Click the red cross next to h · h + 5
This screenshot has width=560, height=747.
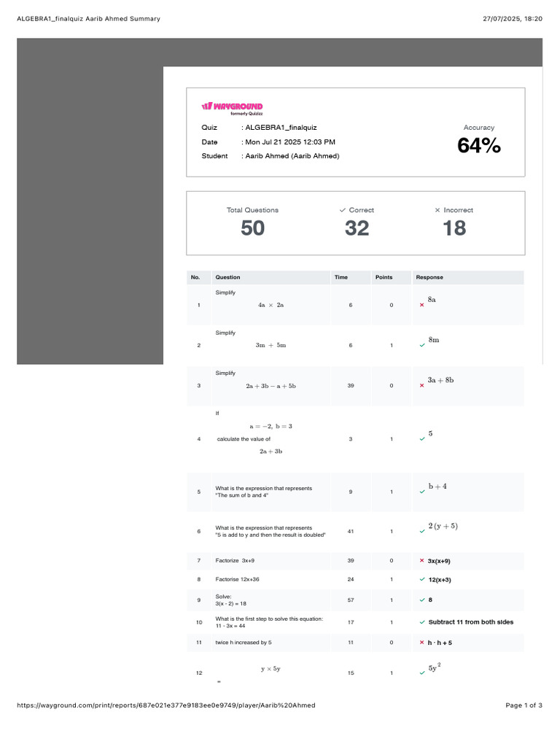[421, 643]
